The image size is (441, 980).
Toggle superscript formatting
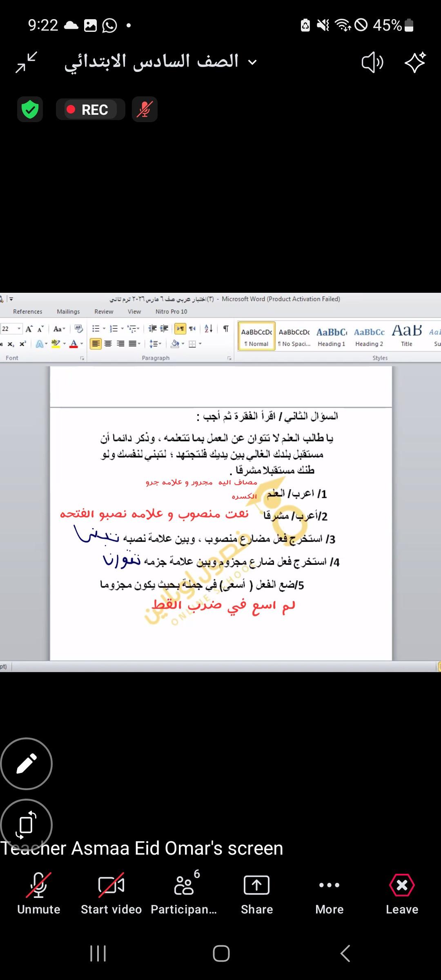click(x=23, y=344)
